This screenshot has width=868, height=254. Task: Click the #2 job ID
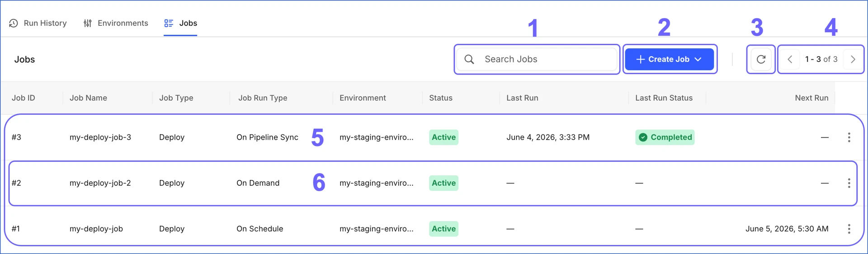(16, 183)
